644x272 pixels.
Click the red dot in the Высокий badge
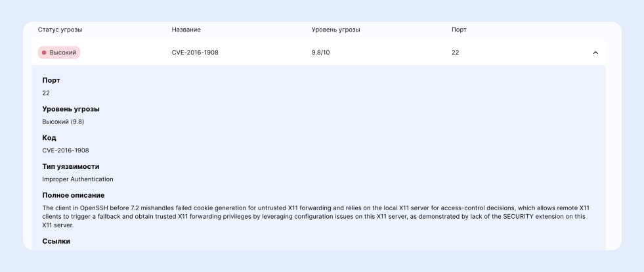click(x=44, y=53)
